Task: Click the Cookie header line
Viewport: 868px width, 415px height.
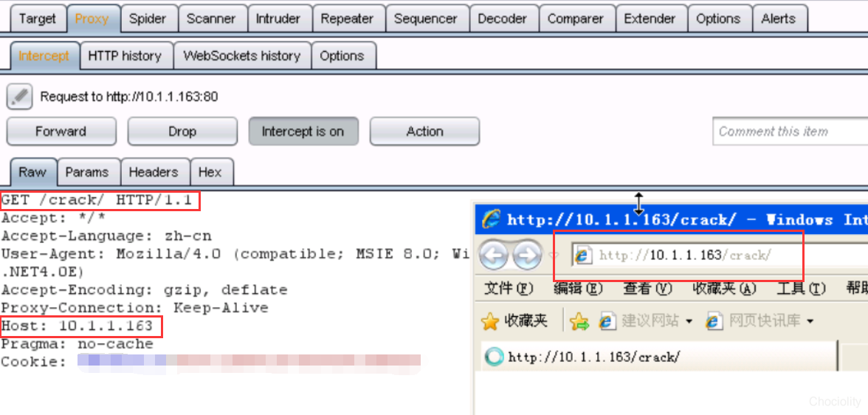Action: pos(211,362)
